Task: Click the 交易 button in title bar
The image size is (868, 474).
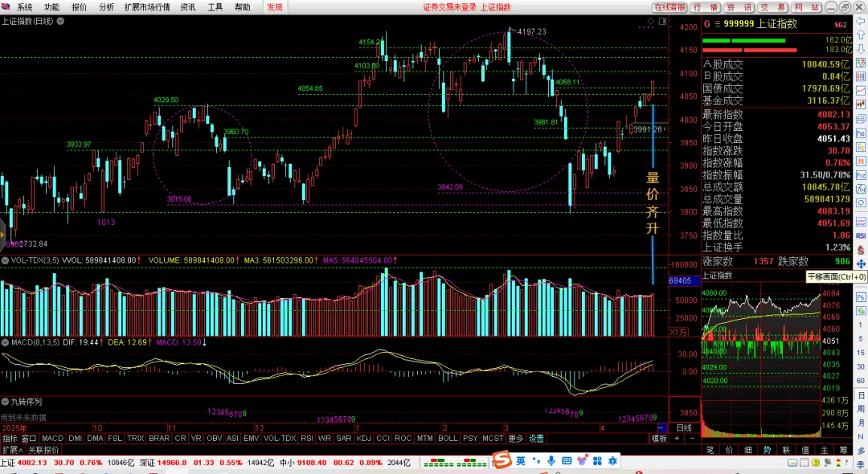Action: tap(773, 7)
